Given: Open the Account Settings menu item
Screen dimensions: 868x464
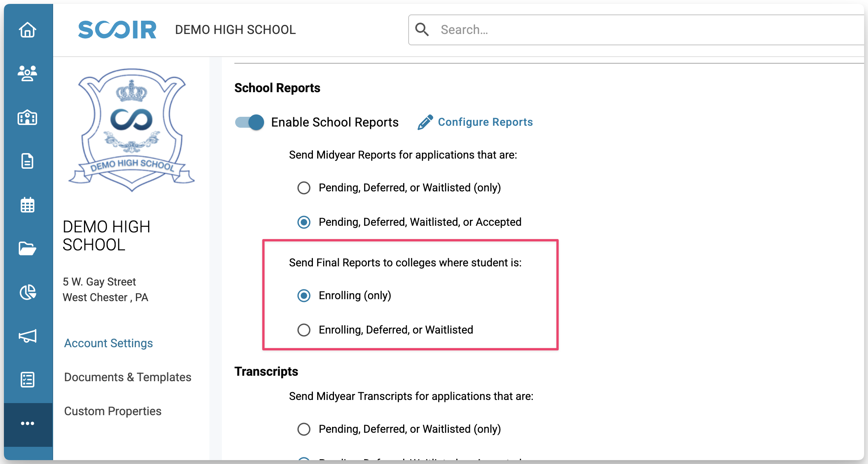Looking at the screenshot, I should click(108, 343).
